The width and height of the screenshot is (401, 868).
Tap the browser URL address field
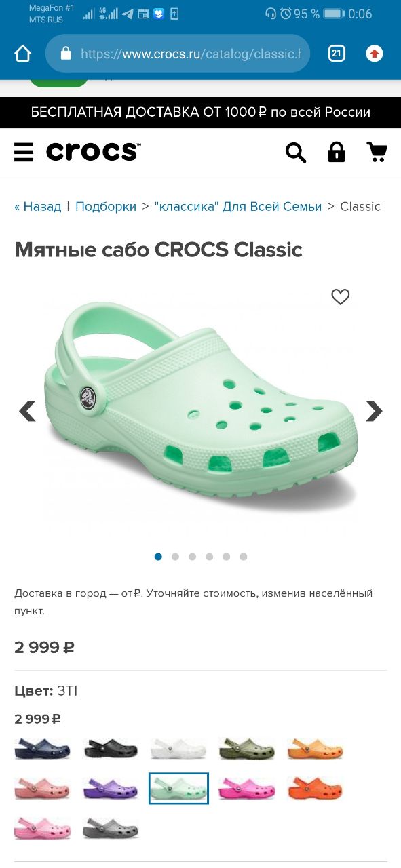click(x=178, y=54)
